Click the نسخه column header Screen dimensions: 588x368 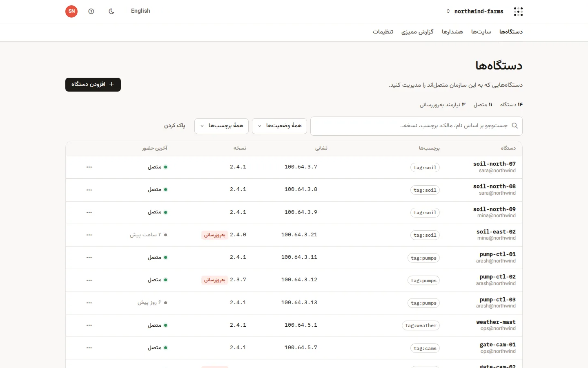240,148
